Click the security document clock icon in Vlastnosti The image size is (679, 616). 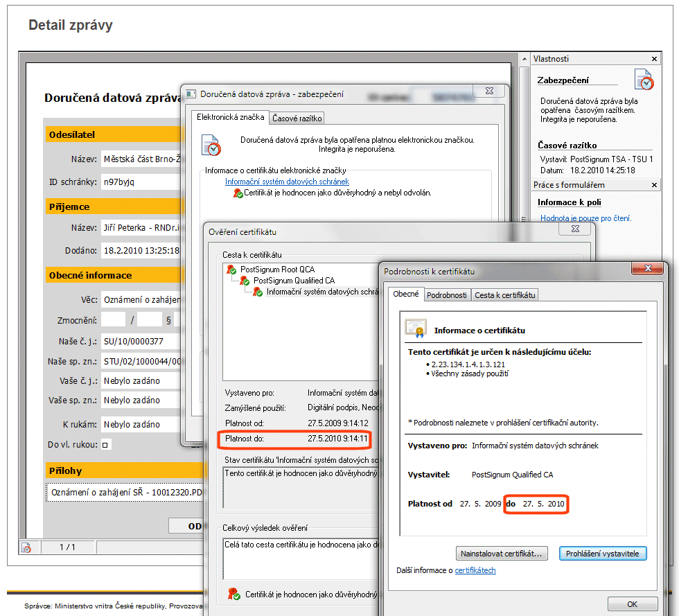[x=644, y=79]
